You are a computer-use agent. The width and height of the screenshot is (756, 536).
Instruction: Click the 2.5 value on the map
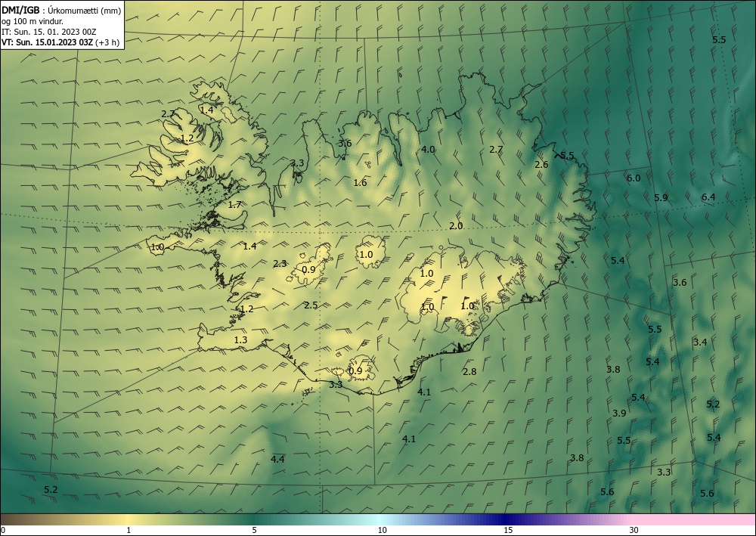tap(311, 305)
